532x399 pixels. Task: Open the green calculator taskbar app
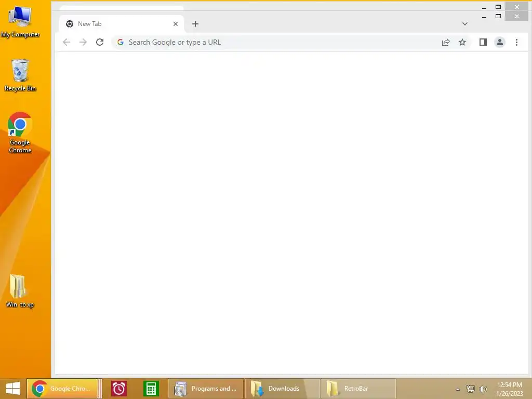151,389
